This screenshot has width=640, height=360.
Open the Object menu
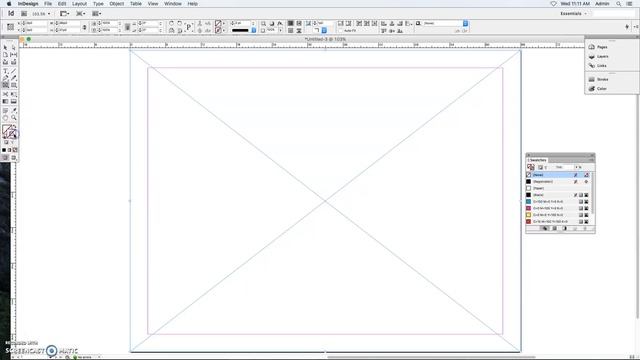click(x=116, y=4)
